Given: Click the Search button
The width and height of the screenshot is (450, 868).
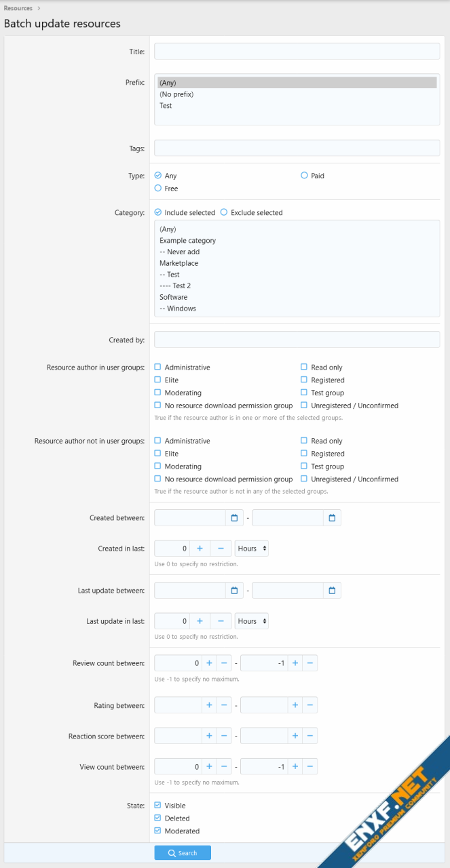Looking at the screenshot, I should tap(183, 853).
